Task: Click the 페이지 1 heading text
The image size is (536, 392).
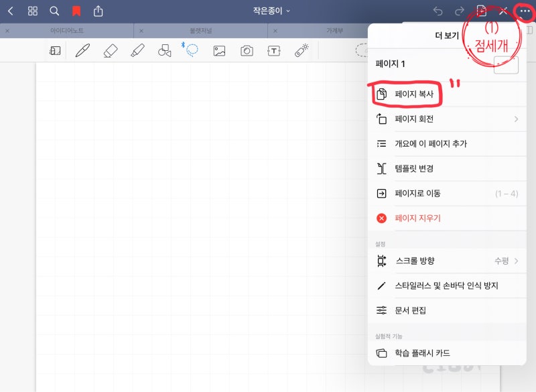Action: (390, 64)
